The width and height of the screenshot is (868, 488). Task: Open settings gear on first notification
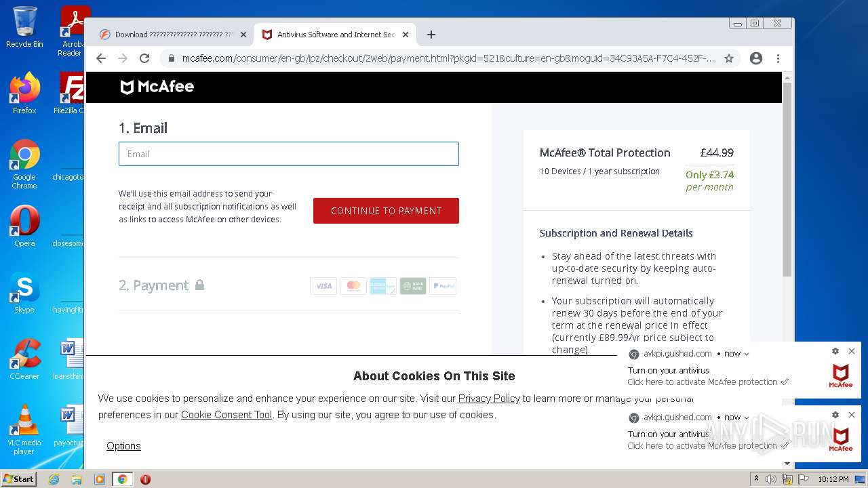835,351
